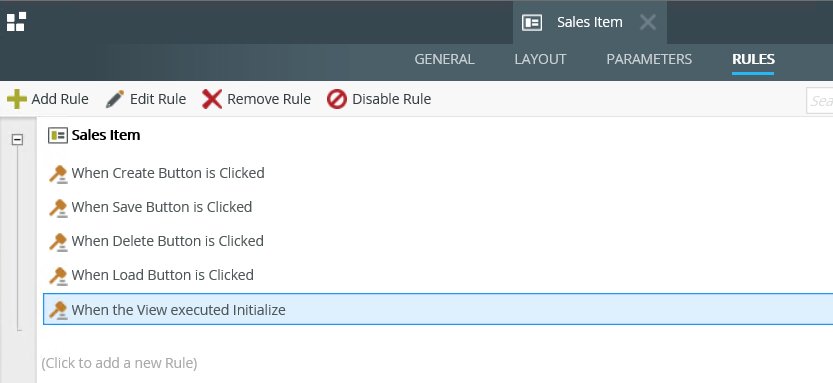833x383 pixels.
Task: Go to the PARAMETERS tab
Action: pyautogui.click(x=649, y=59)
